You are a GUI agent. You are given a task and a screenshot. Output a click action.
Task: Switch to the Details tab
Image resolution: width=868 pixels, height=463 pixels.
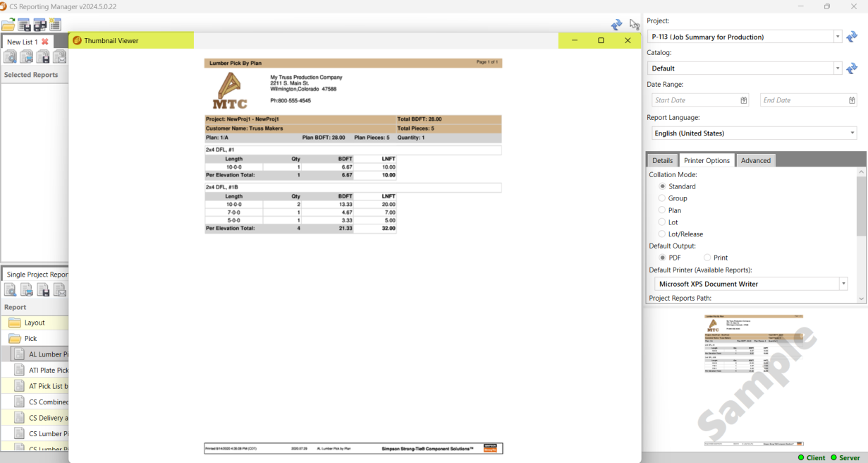coord(662,160)
